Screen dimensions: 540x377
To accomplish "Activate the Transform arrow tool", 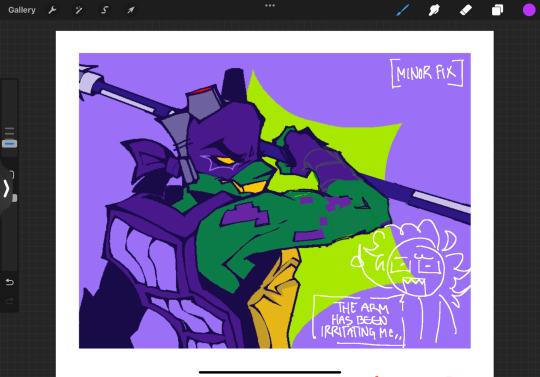I will [131, 10].
